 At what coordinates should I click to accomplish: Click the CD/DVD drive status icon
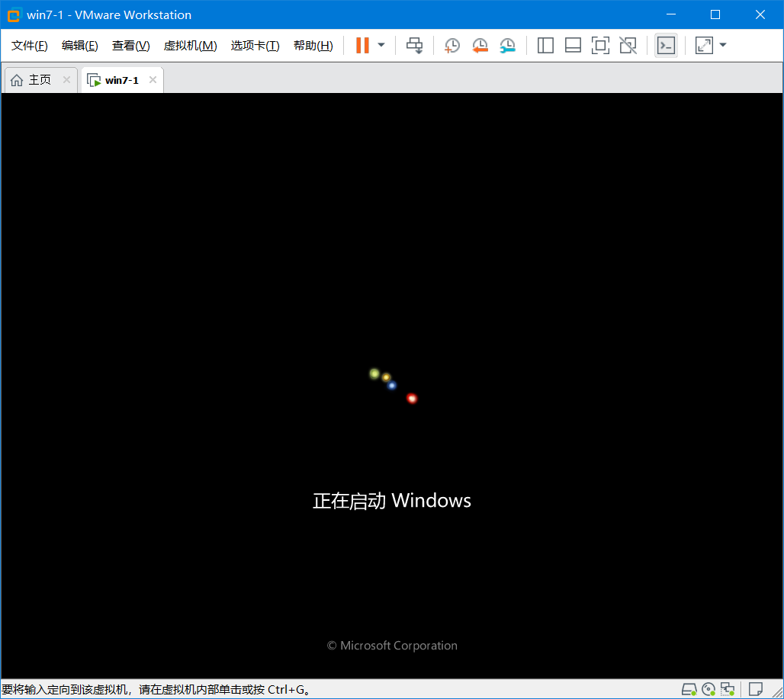pos(708,690)
